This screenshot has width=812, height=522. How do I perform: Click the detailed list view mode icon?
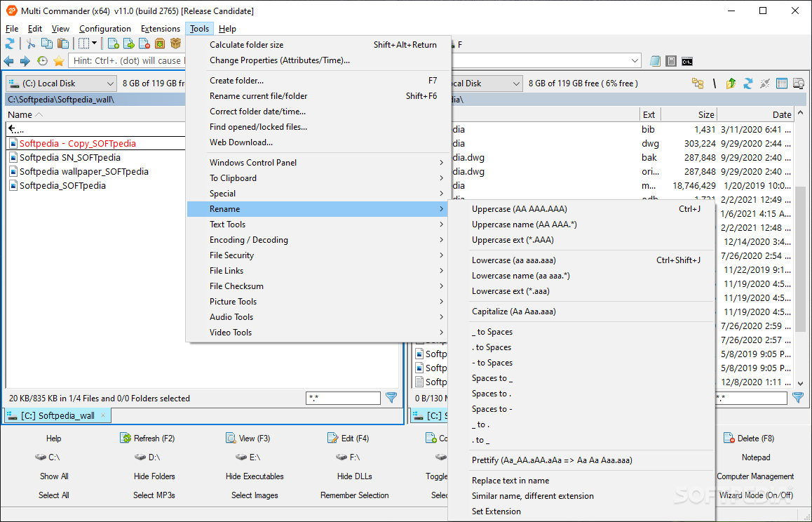tap(782, 83)
